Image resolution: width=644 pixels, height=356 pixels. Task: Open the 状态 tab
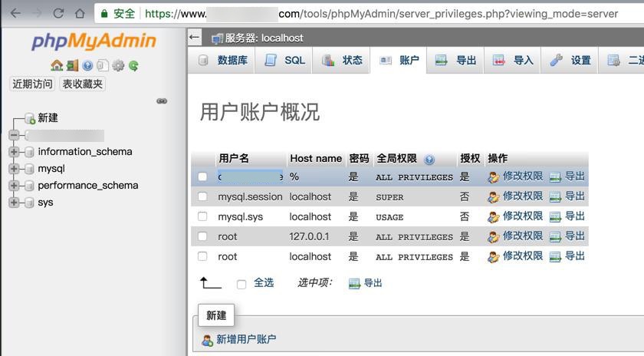tap(341, 61)
